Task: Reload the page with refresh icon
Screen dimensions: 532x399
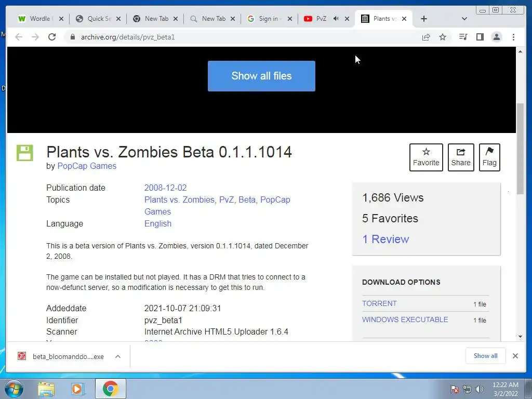Action: 52,37
